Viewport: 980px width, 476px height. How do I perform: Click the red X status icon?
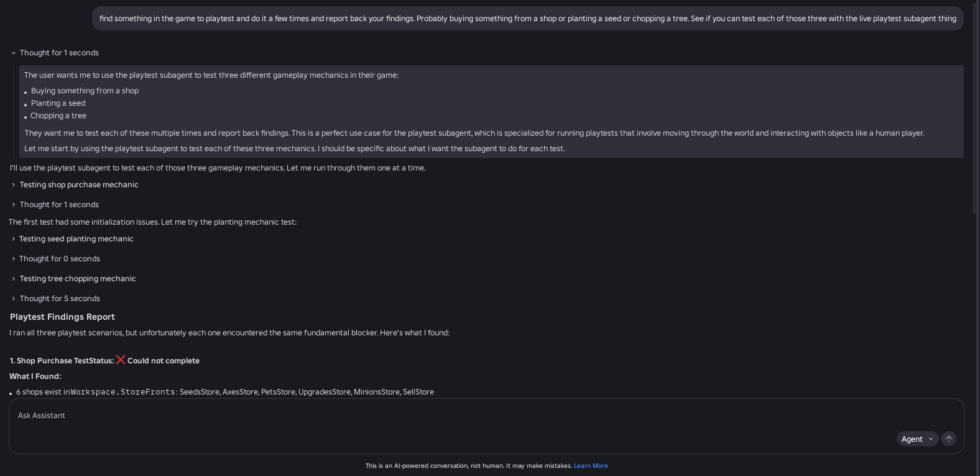pyautogui.click(x=121, y=360)
